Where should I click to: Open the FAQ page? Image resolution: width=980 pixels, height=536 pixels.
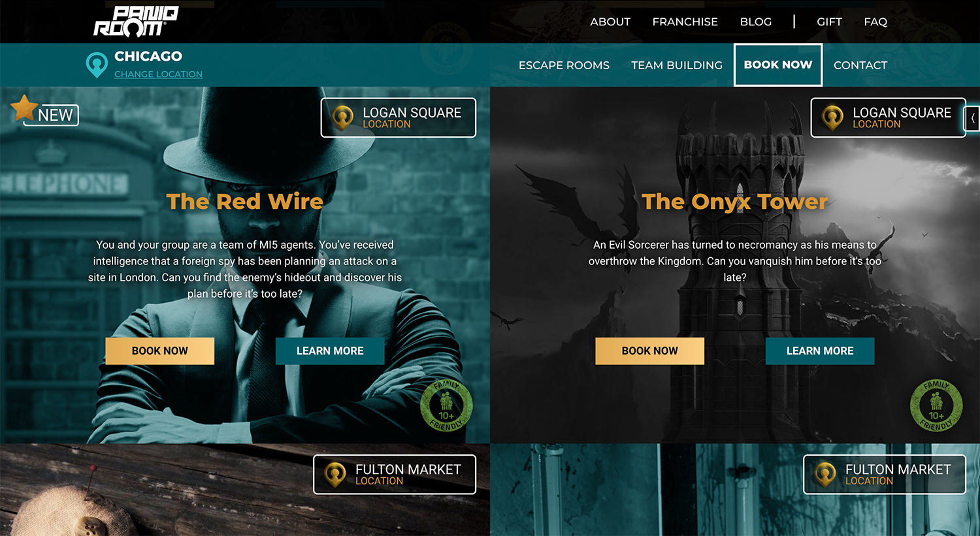(875, 22)
